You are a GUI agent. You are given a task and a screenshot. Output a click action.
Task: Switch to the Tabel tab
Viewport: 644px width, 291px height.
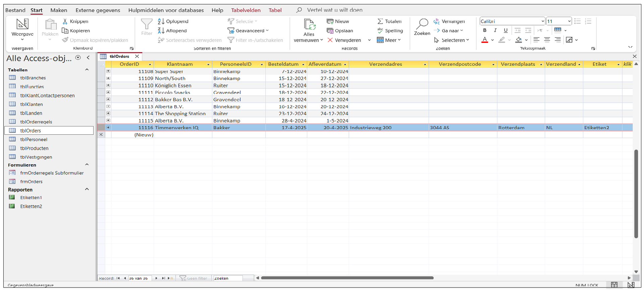click(x=275, y=10)
